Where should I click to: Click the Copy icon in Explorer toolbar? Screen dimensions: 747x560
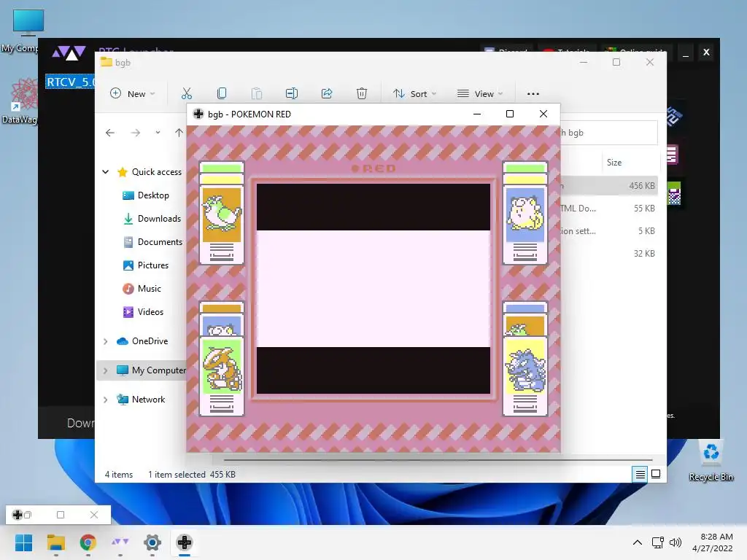(x=222, y=93)
